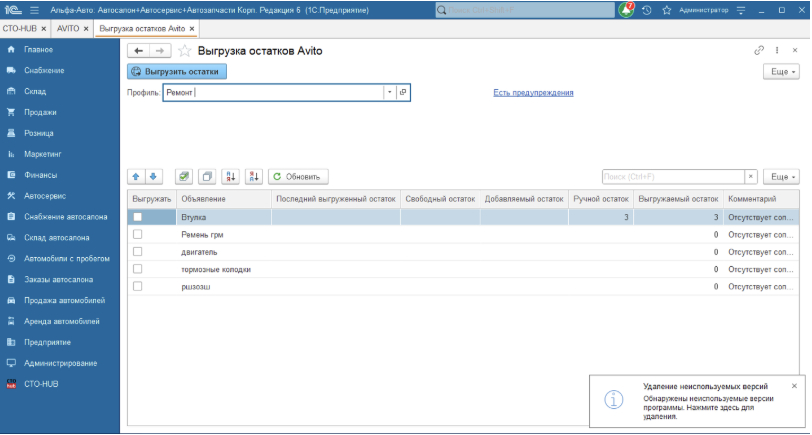Open Главное section in sidebar

38,50
